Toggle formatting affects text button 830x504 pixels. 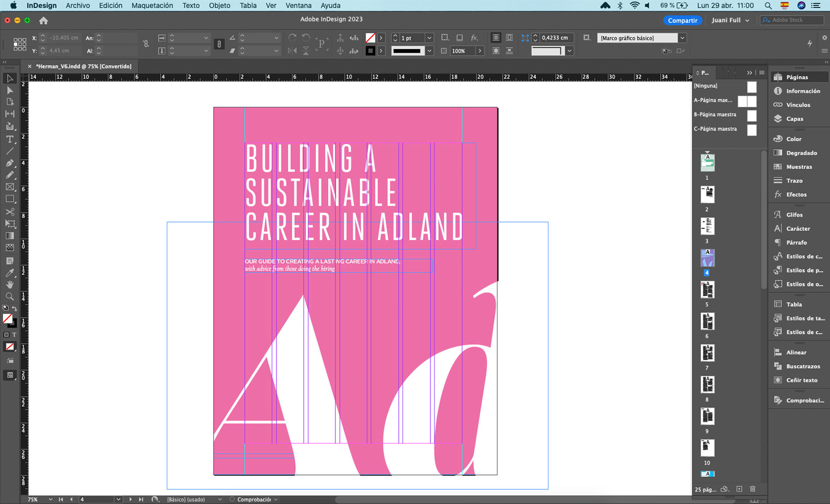14,335
